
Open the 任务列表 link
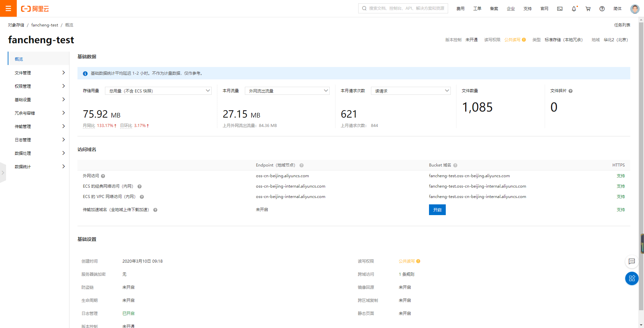click(622, 25)
